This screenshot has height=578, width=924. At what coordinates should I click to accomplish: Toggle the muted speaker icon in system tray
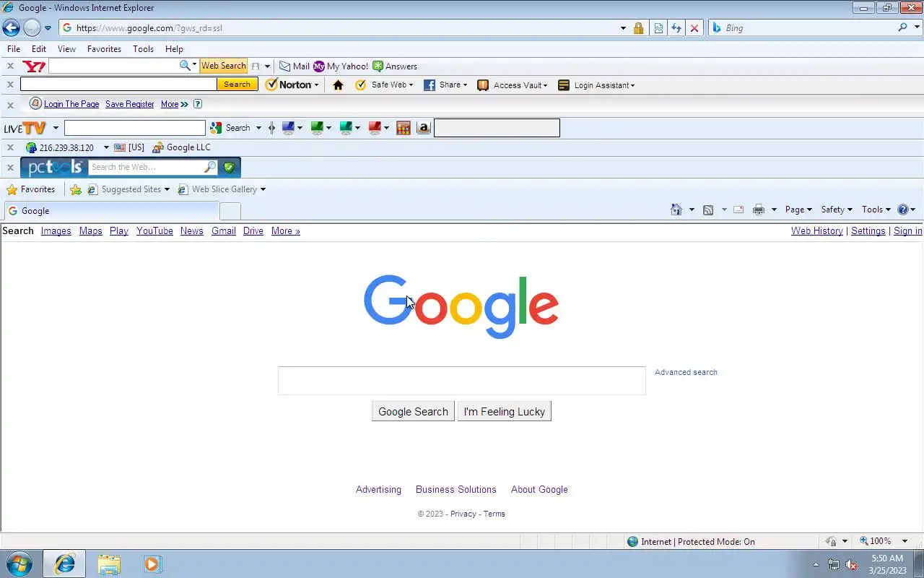point(852,565)
